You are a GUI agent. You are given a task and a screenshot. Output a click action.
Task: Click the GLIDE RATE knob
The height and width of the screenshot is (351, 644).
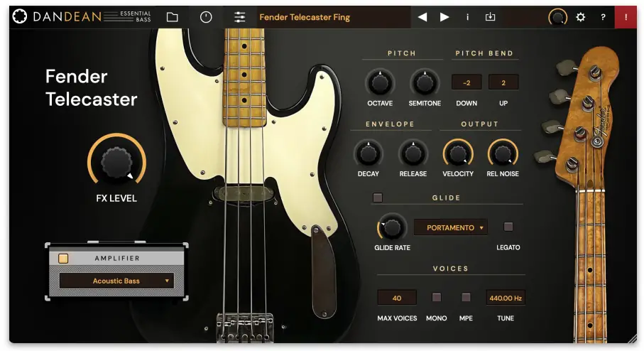(392, 227)
